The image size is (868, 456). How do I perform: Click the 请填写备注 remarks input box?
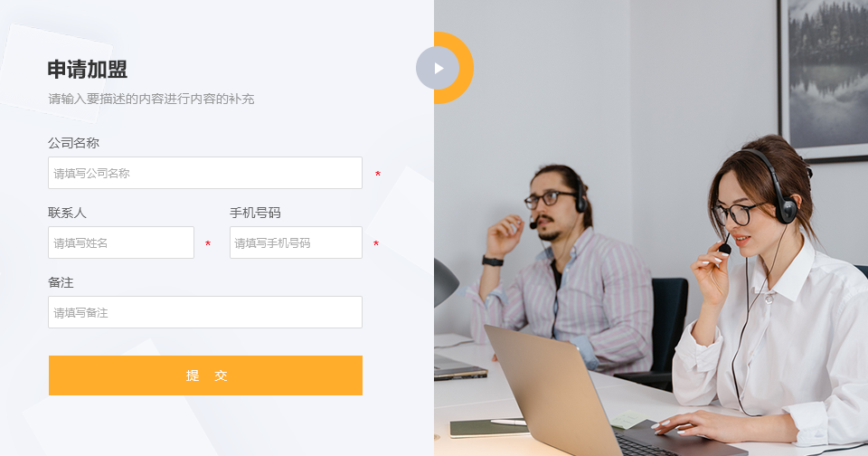point(205,312)
